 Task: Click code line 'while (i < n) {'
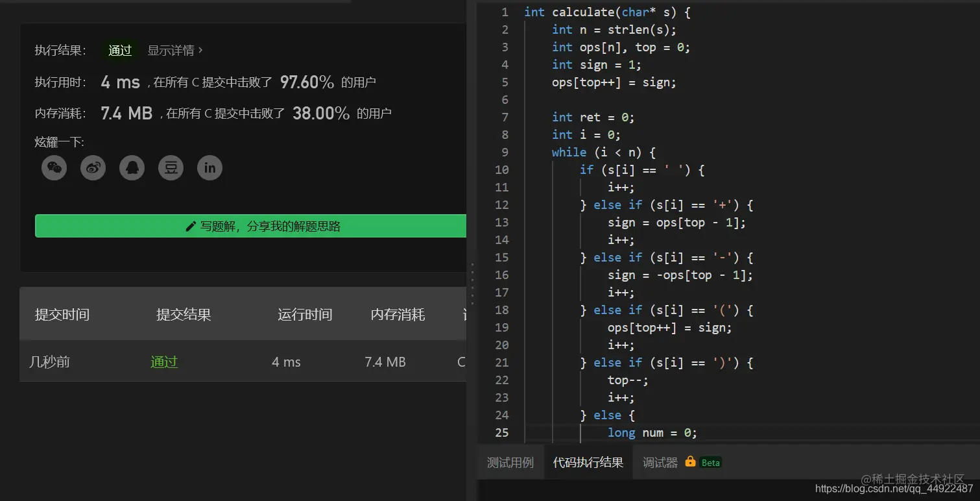[604, 152]
